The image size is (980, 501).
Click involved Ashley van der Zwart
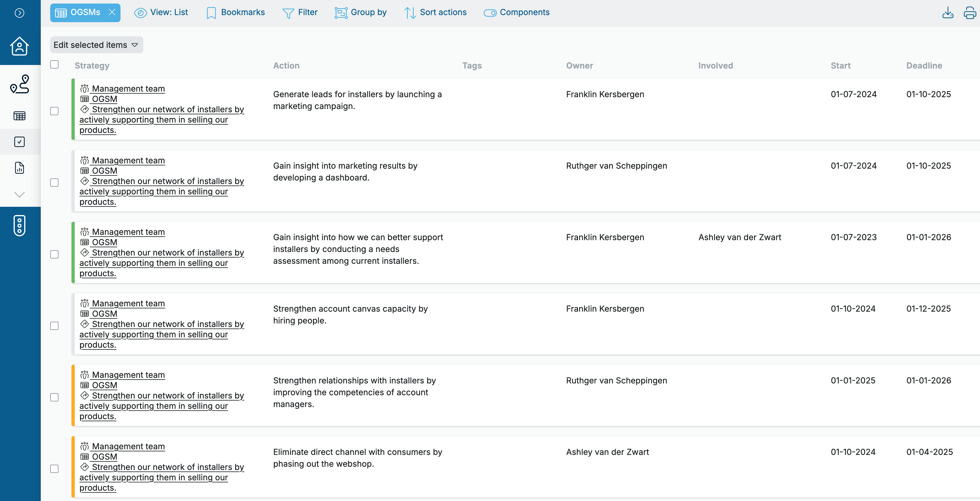[x=740, y=238]
